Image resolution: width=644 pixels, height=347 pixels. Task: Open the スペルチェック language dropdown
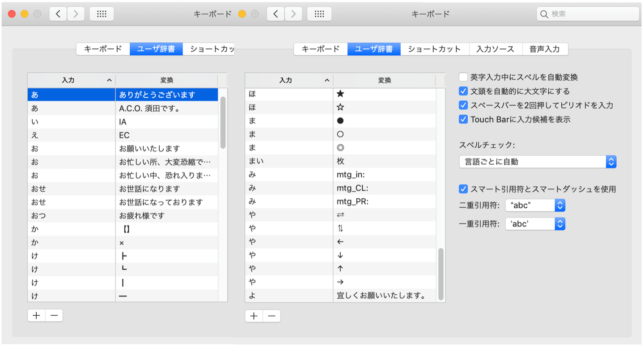pyautogui.click(x=538, y=162)
